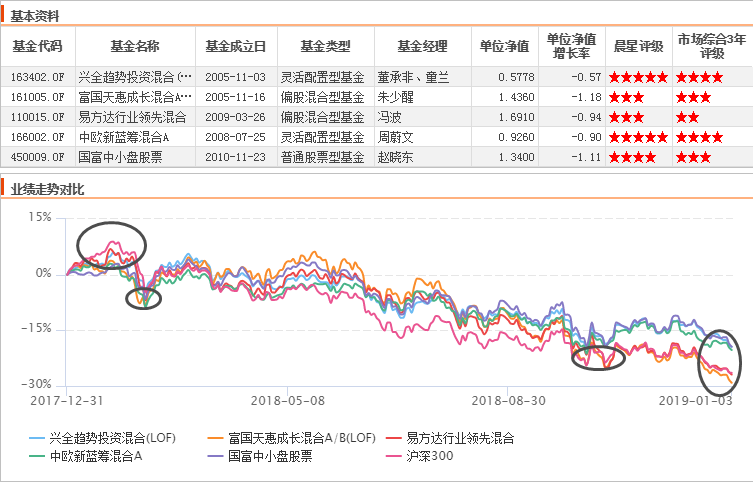Click 市场综合3年评级 stars for 易方达 fund row
753x483 pixels.
[688, 117]
